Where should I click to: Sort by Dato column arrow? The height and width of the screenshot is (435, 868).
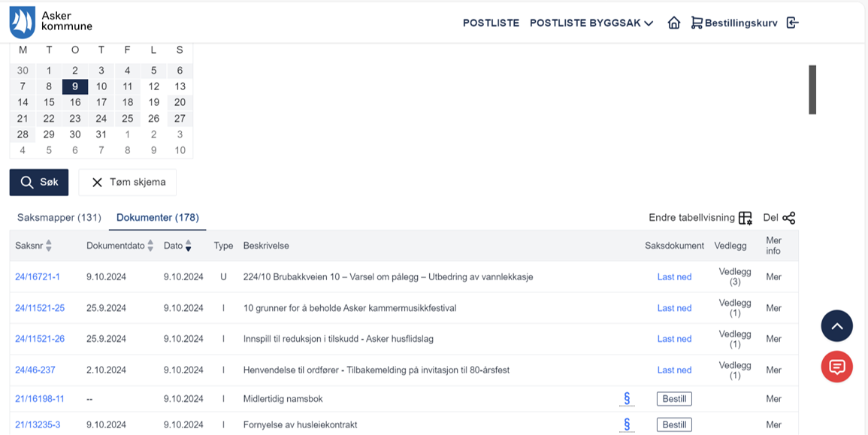tap(189, 246)
